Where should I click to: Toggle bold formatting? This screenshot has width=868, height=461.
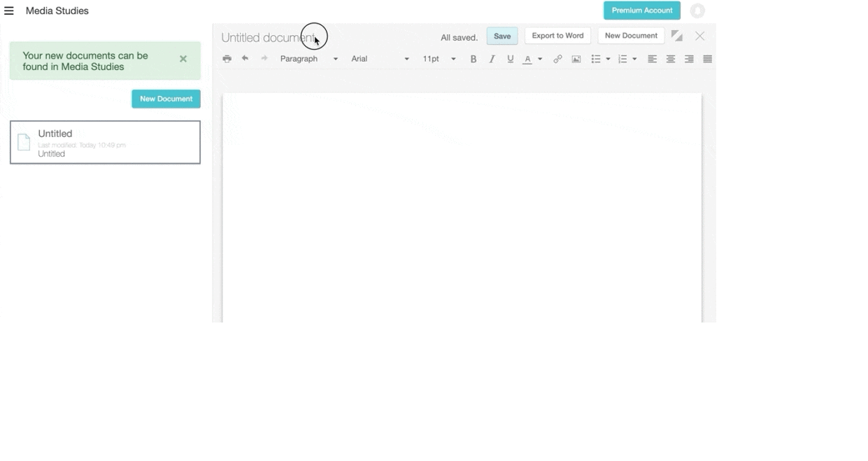(x=474, y=59)
